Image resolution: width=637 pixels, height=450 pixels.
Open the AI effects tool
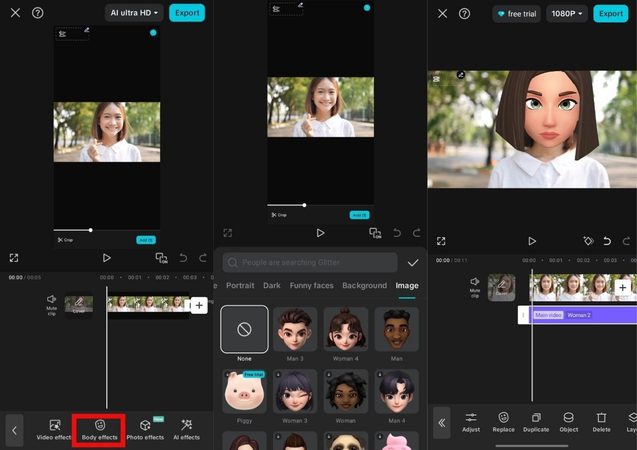pos(186,429)
